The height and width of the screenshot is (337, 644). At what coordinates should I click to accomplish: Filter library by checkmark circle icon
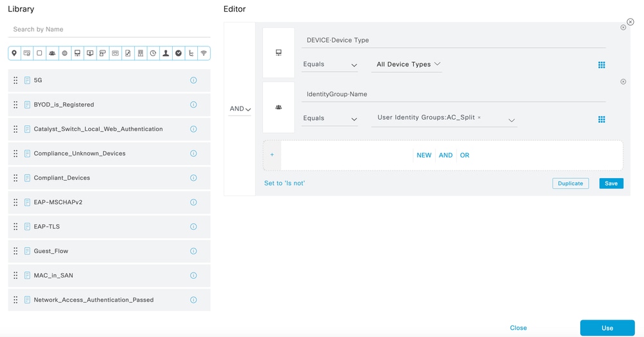[179, 53]
